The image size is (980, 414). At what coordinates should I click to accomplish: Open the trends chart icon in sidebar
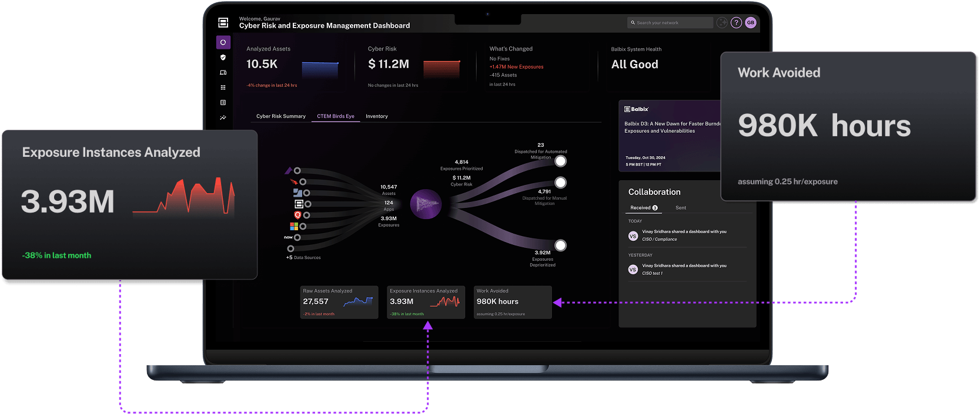pyautogui.click(x=223, y=118)
